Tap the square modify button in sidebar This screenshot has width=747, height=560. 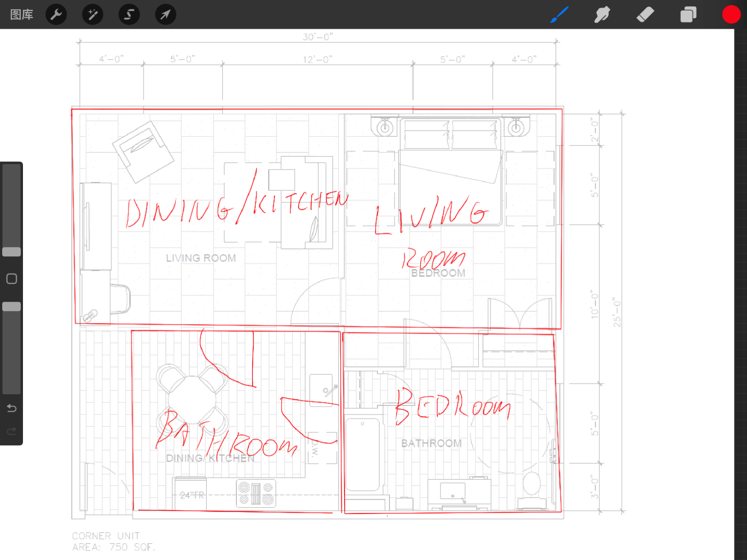pos(11,279)
